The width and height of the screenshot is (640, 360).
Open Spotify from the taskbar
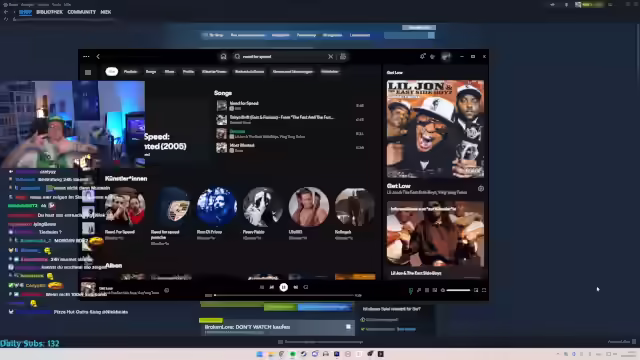[x=293, y=354]
